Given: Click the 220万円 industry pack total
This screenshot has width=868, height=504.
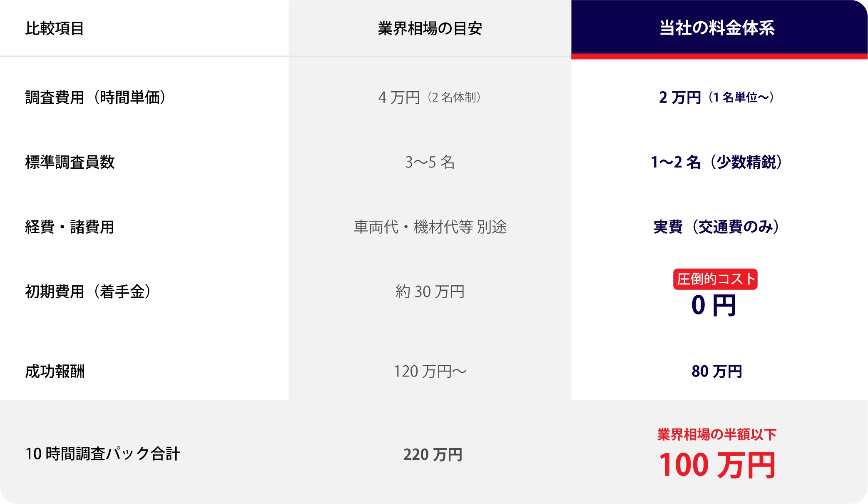Looking at the screenshot, I should coord(433,454).
